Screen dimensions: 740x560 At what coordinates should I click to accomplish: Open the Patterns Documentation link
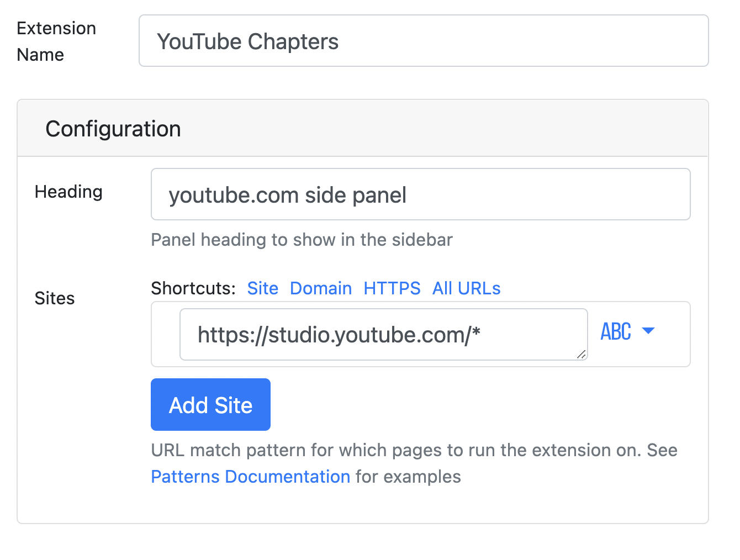pyautogui.click(x=251, y=477)
